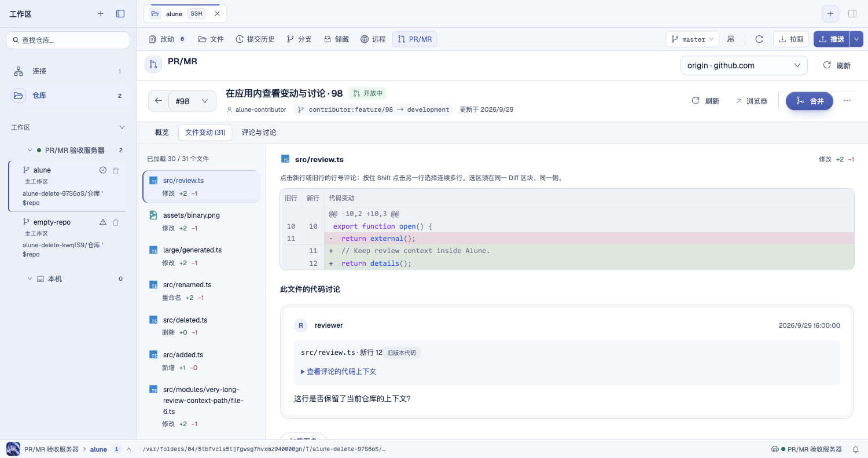Click the new tab plus button
The height and width of the screenshot is (458, 868).
(x=830, y=13)
